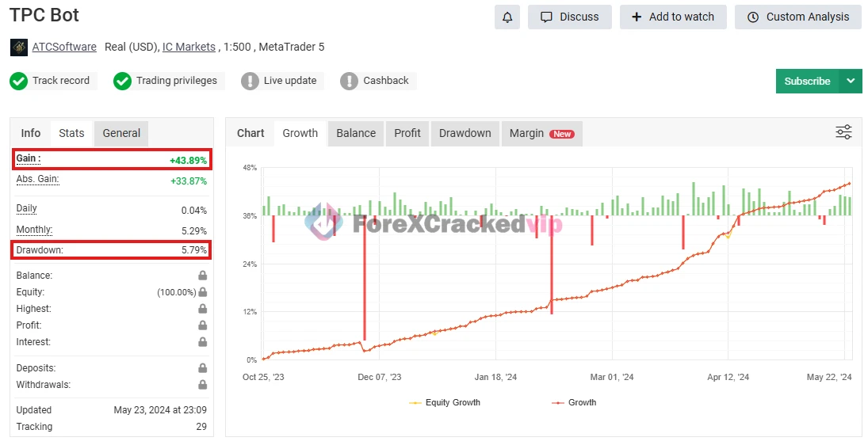
Task: Click the lock icon next to Deposits
Action: tap(203, 367)
